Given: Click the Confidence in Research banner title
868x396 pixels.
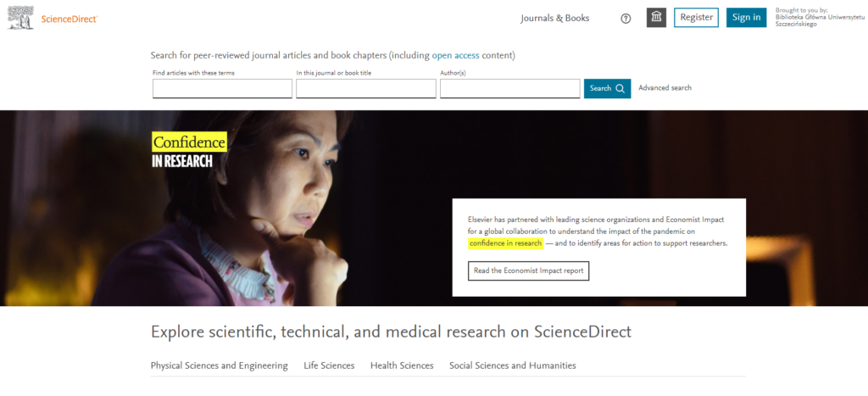Looking at the screenshot, I should 189,150.
